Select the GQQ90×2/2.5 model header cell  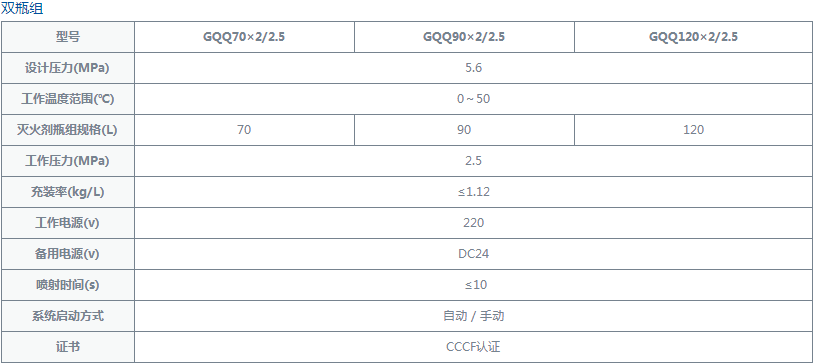[x=464, y=37]
